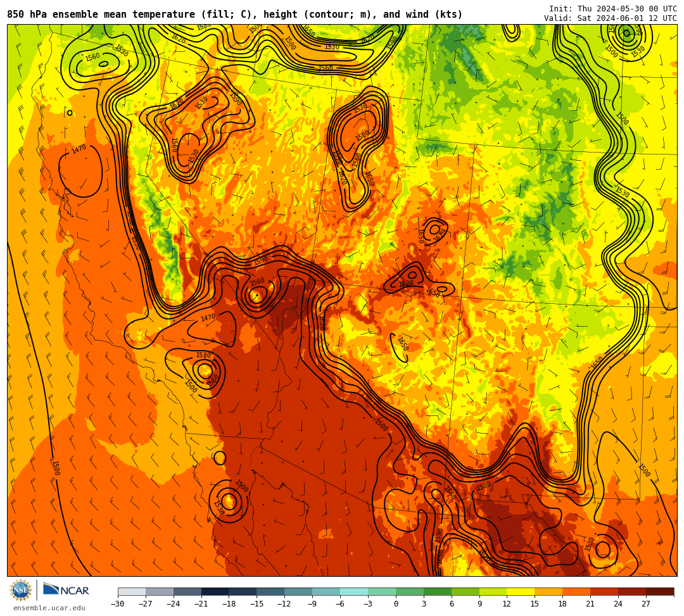Viewport: 684px width, 616px height.
Task: Pick the colorbar swatch between -27 and -24
Action: (x=160, y=591)
